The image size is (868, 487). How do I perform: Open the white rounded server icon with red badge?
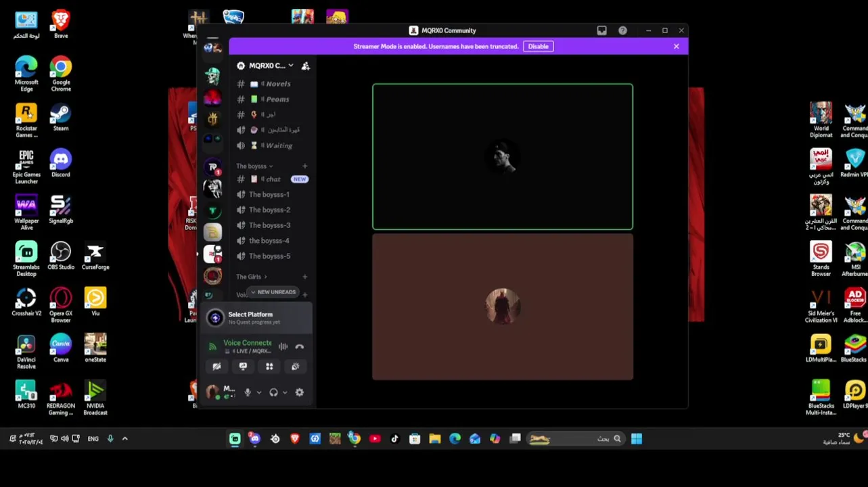coord(213,254)
